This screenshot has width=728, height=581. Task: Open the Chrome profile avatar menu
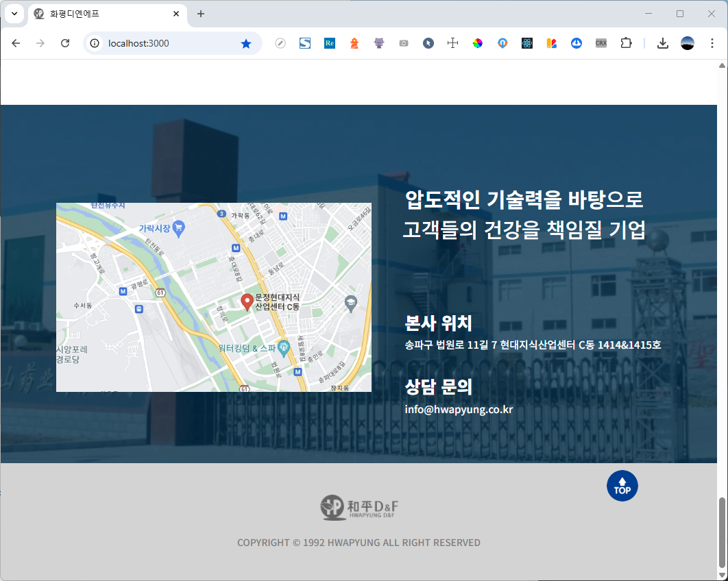point(687,43)
